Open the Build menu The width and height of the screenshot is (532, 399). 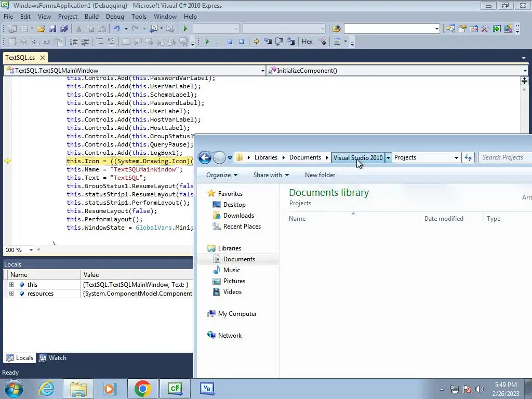(91, 17)
